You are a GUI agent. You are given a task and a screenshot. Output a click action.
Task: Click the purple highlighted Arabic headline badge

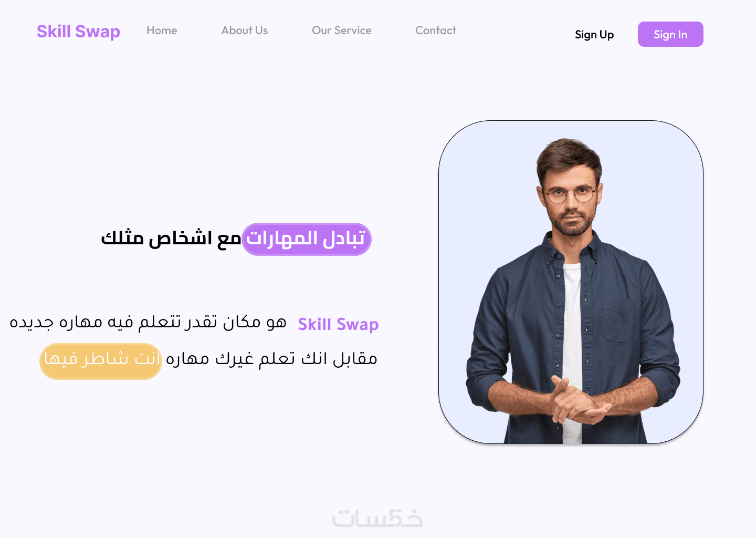[x=307, y=239]
